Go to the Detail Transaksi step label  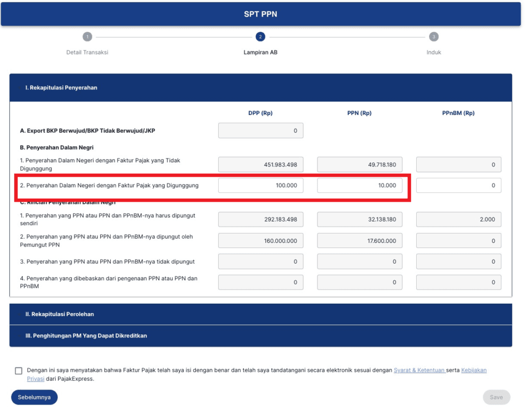(x=87, y=53)
